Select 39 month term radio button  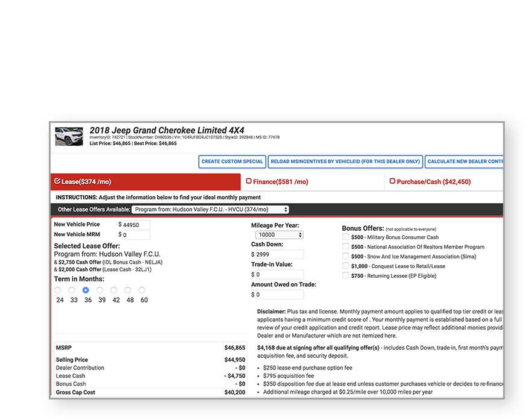point(99,290)
